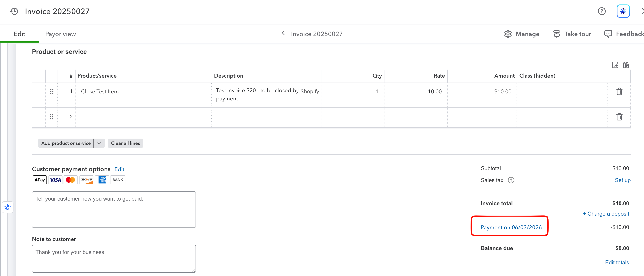The height and width of the screenshot is (276, 644).
Task: Click the Note to customer text box
Action: (114, 258)
